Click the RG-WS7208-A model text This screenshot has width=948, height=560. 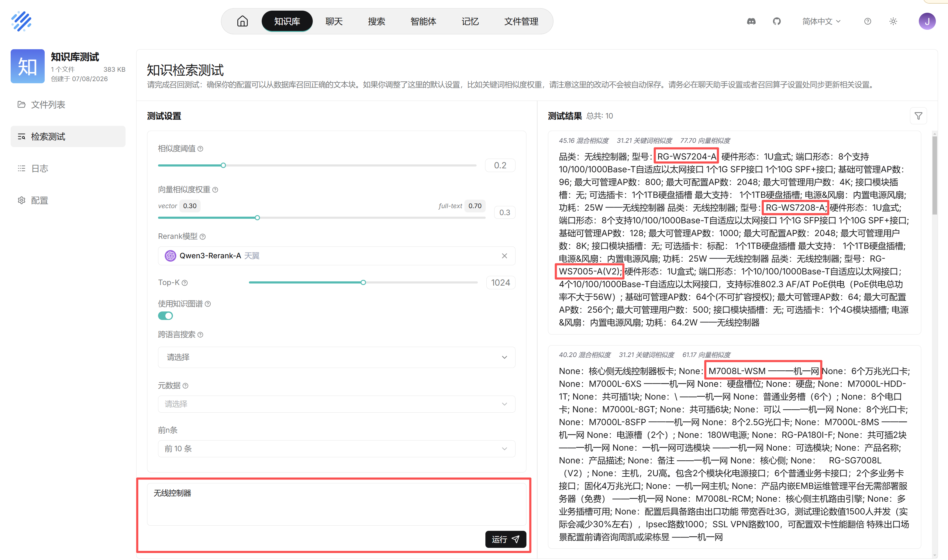(x=795, y=208)
